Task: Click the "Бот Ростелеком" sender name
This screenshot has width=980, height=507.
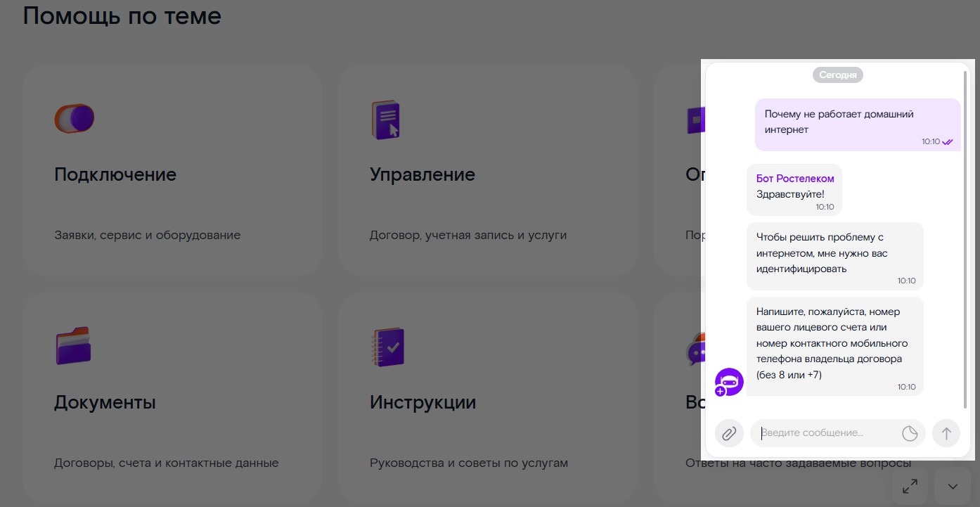Action: 795,179
